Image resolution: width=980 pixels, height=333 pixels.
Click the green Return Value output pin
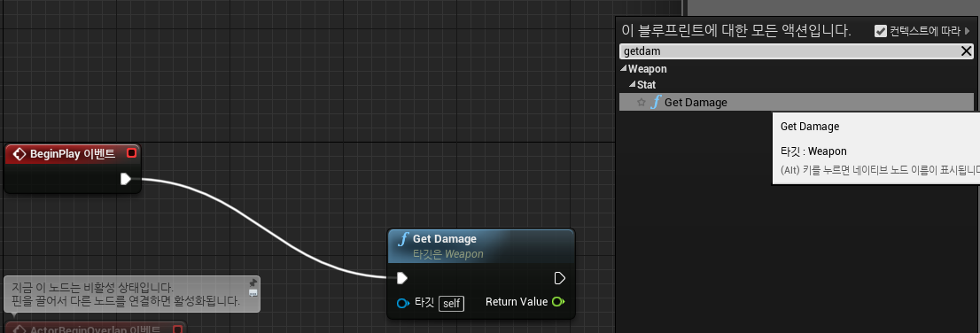coord(558,302)
